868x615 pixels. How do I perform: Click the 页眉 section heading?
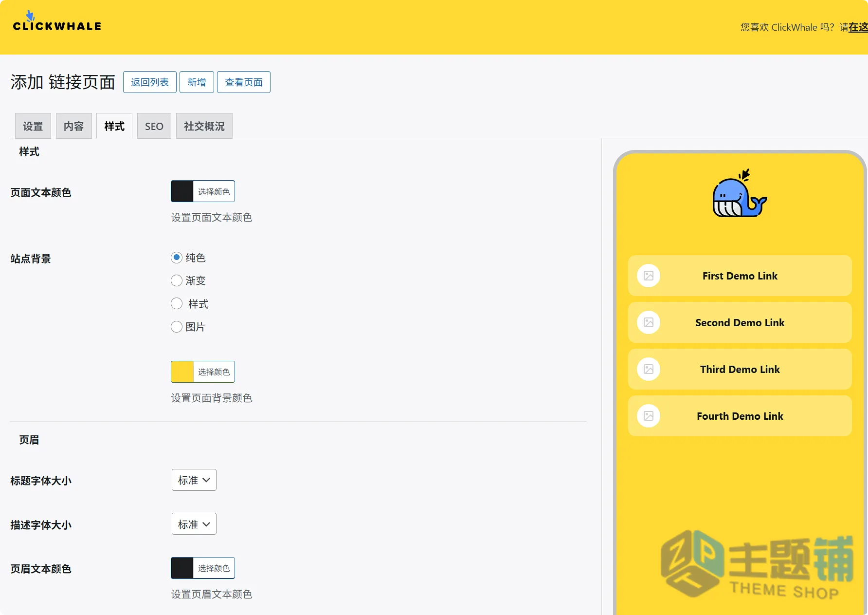(29, 440)
